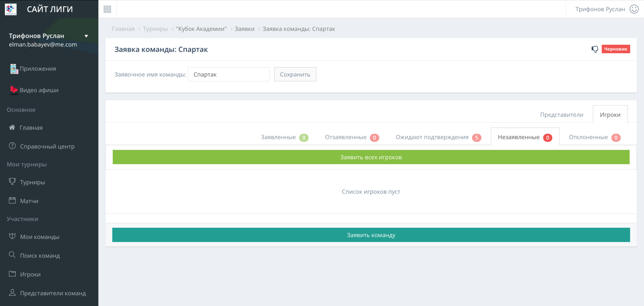Image resolution: width=644 pixels, height=306 pixels.
Task: Switch to the Отзаявленные tab
Action: [x=352, y=137]
